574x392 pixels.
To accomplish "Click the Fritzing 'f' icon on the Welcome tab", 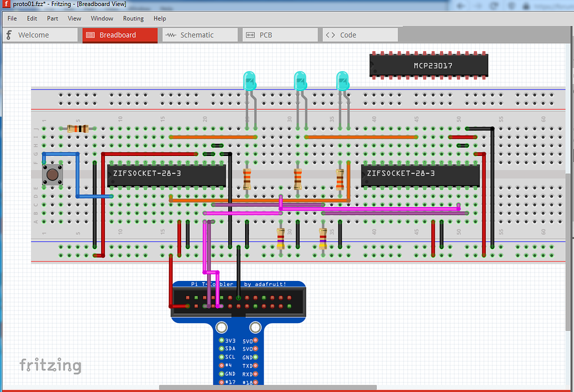I will click(x=8, y=34).
